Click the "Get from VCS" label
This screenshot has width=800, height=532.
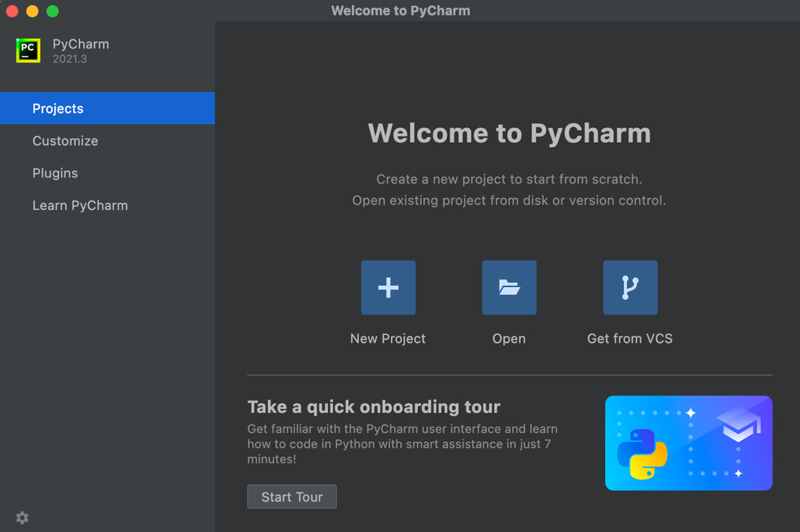(x=630, y=338)
